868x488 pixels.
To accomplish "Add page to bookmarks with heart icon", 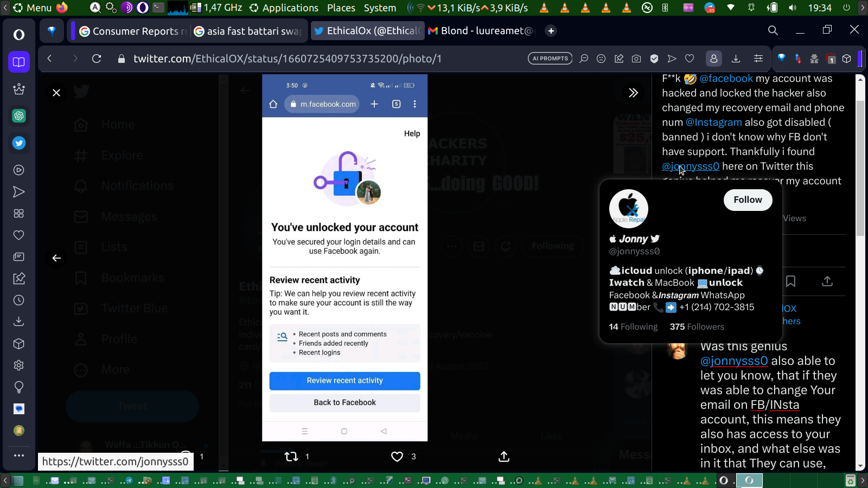I will 690,59.
